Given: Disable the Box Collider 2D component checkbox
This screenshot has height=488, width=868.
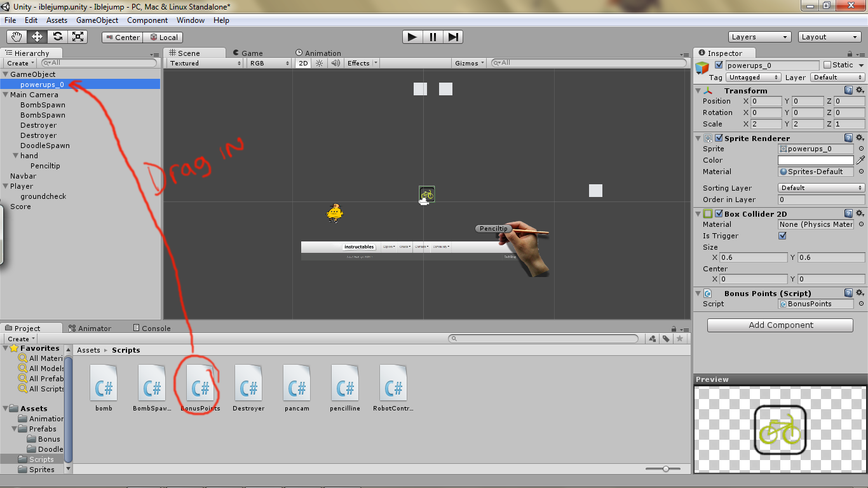Looking at the screenshot, I should [x=719, y=213].
